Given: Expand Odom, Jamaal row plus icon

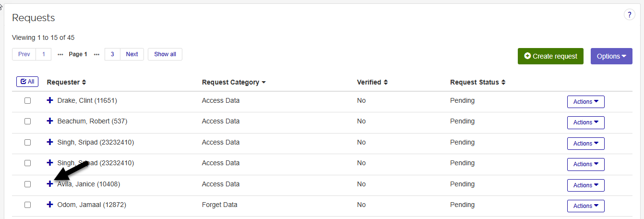Looking at the screenshot, I should 50,205.
